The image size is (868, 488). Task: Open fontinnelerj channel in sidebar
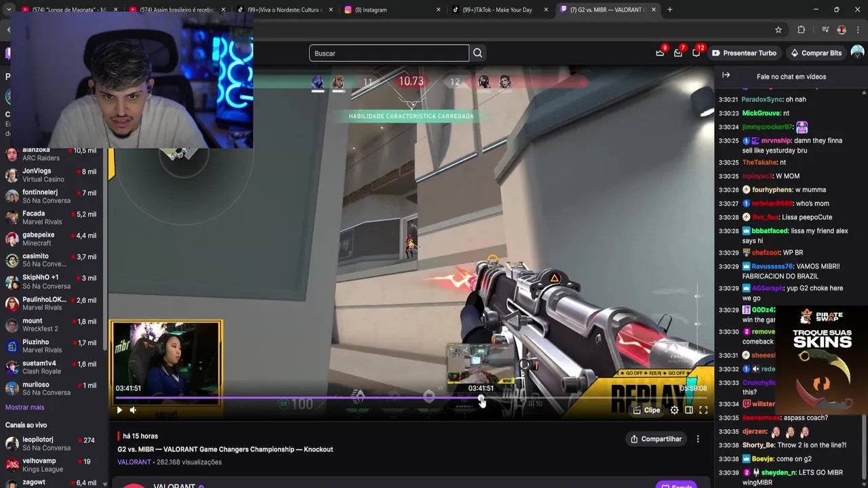point(52,197)
